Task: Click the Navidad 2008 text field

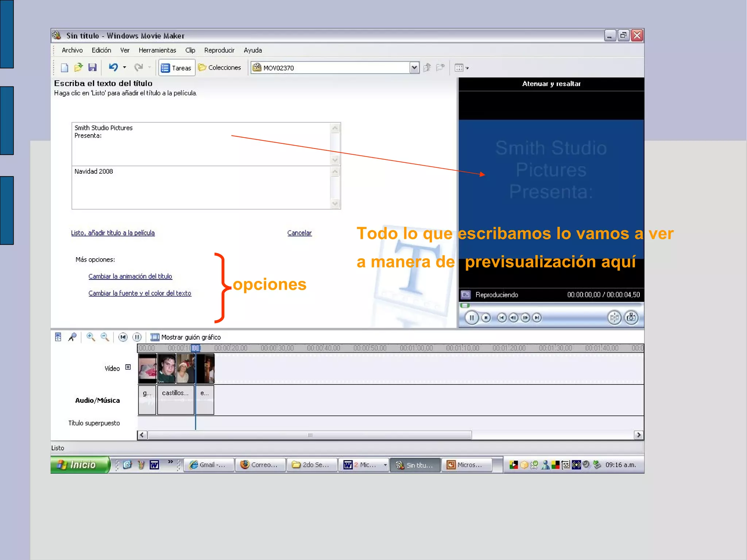Action: (201, 188)
